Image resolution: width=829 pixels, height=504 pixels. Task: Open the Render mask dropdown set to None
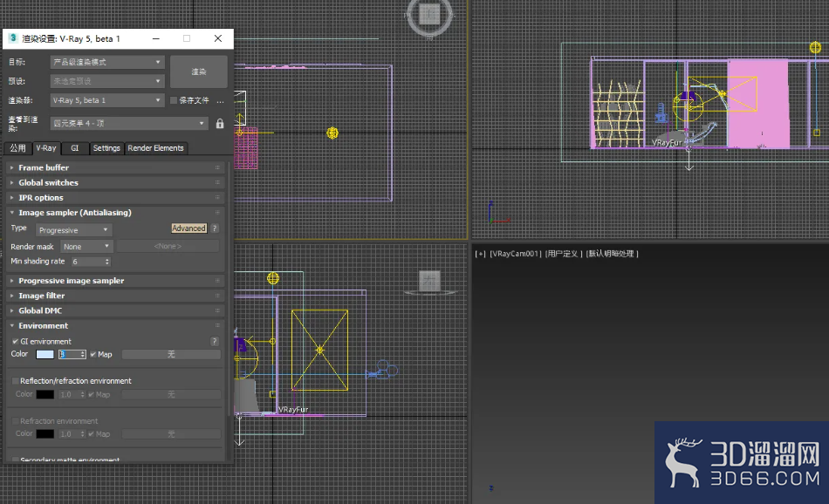pyautogui.click(x=86, y=247)
